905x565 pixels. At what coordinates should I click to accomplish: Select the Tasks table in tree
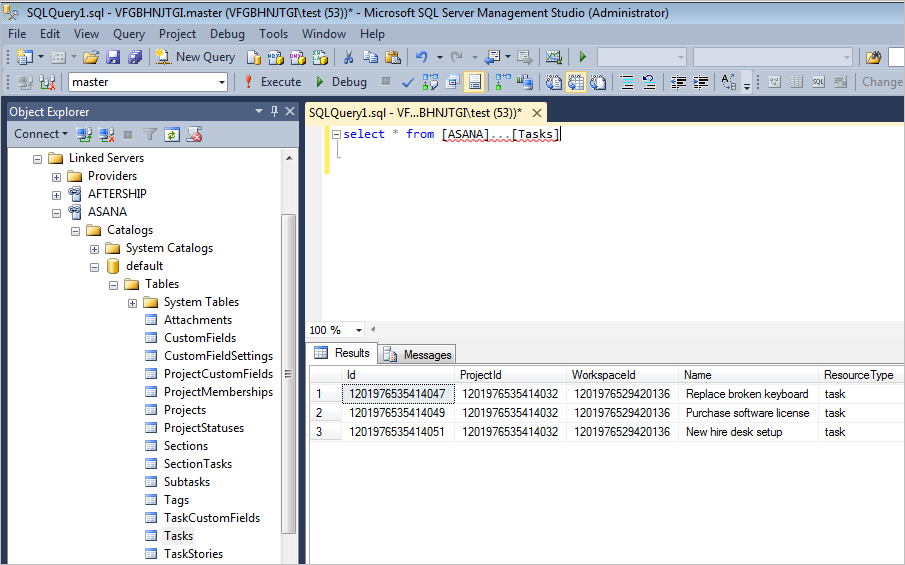[178, 536]
